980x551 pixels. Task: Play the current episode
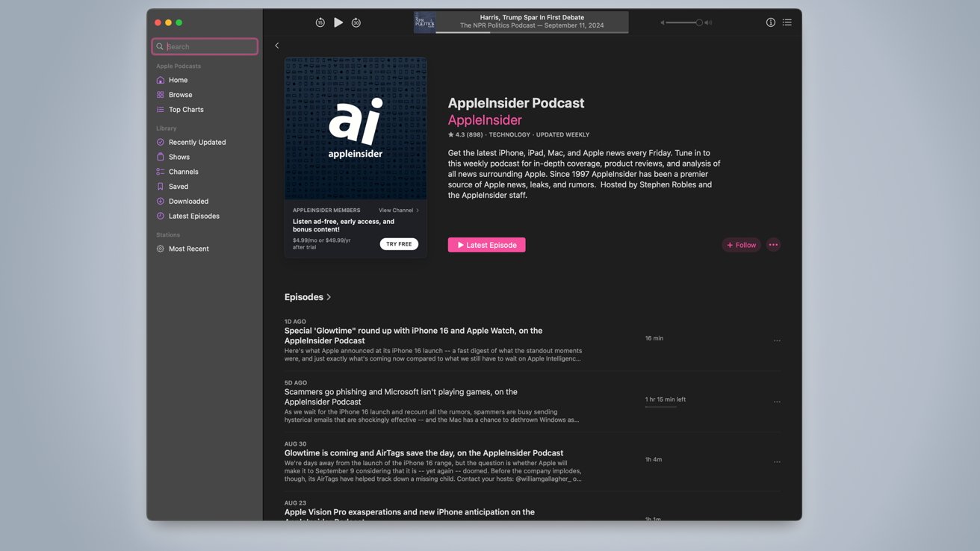point(338,22)
